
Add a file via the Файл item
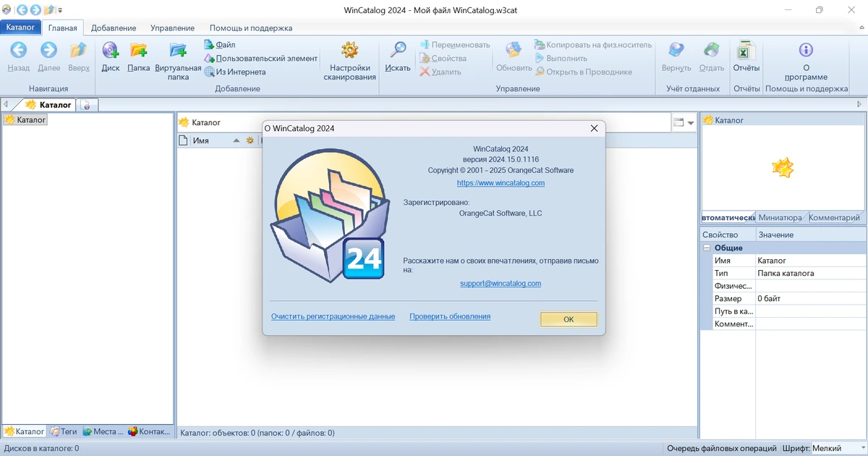coord(220,45)
